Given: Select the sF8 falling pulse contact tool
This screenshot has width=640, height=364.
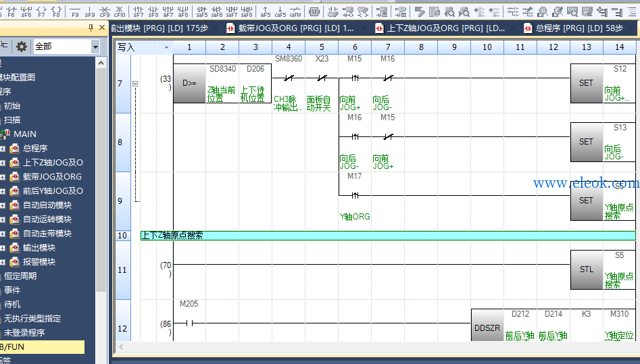Looking at the screenshot, I should [x=153, y=11].
